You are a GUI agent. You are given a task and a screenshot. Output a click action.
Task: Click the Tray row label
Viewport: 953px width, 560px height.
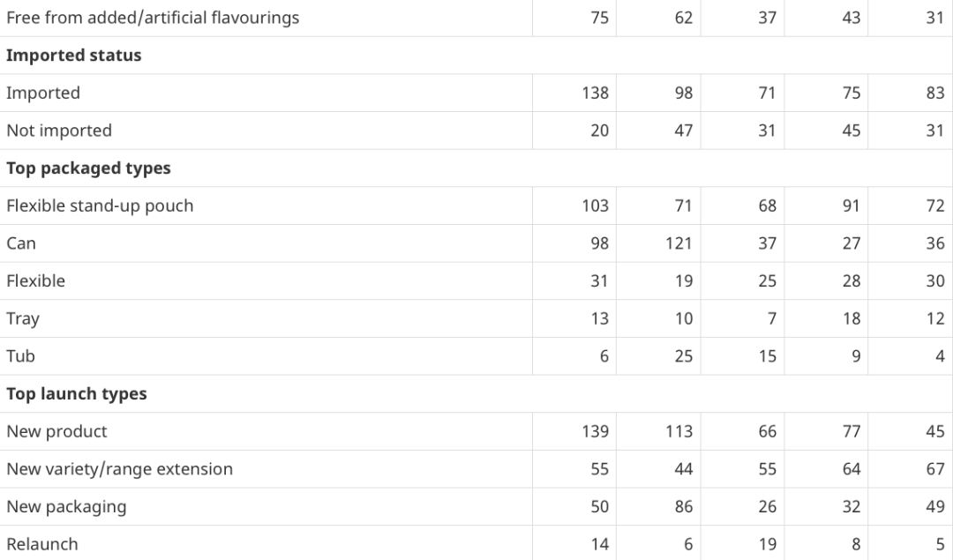[x=23, y=319]
